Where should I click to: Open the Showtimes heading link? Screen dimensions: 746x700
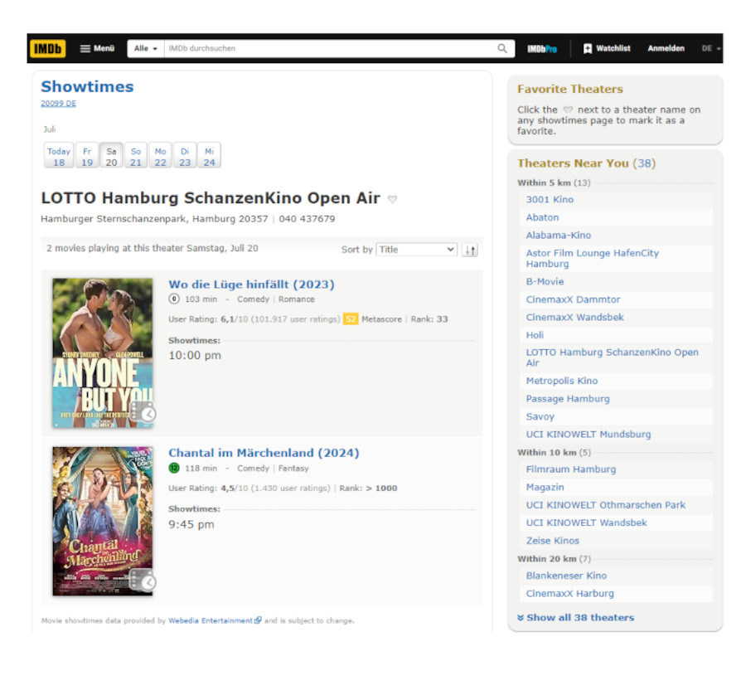87,86
